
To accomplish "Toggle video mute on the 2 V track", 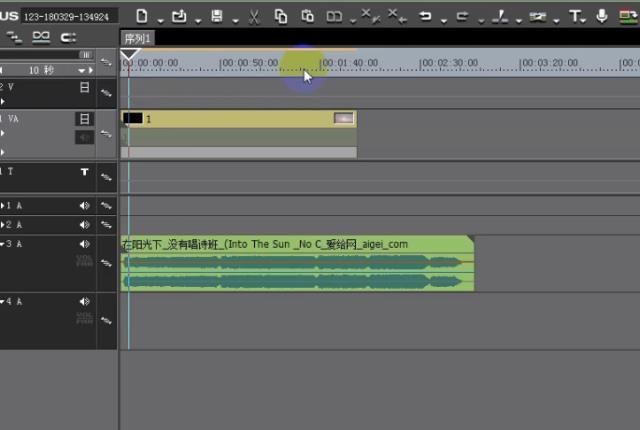I will pos(85,89).
